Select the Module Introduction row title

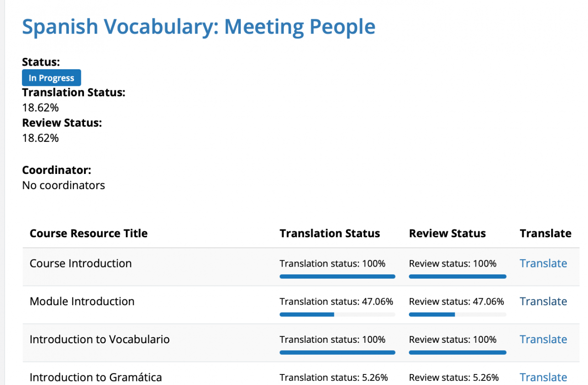(x=82, y=301)
